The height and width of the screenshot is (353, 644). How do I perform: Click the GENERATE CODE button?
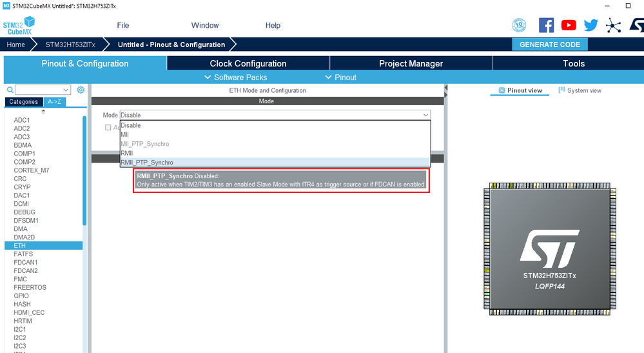tap(549, 45)
